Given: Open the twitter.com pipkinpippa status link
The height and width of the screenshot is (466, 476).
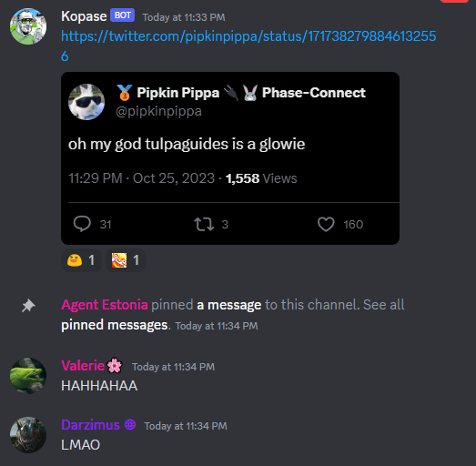Looking at the screenshot, I should [248, 46].
